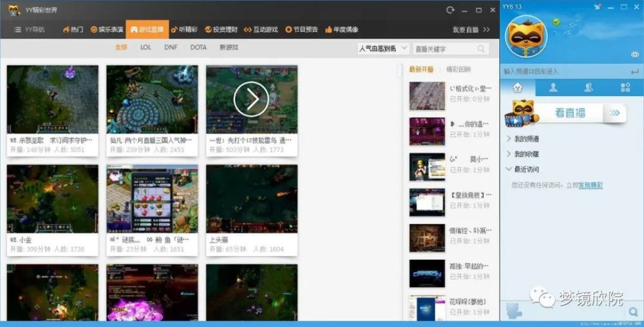The image size is (644, 327).
Task: Collapse the 最近访问 section
Action: tap(523, 169)
